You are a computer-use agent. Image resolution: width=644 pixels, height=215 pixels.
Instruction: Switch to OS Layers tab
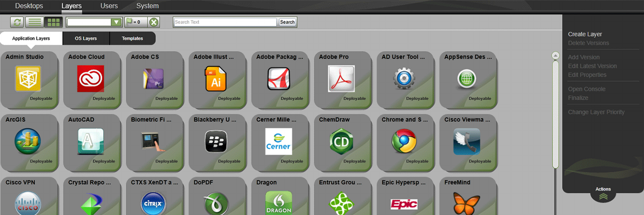86,38
